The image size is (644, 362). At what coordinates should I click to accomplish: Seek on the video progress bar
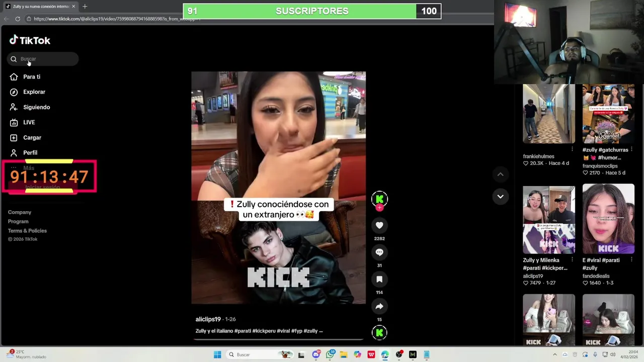pos(278,339)
